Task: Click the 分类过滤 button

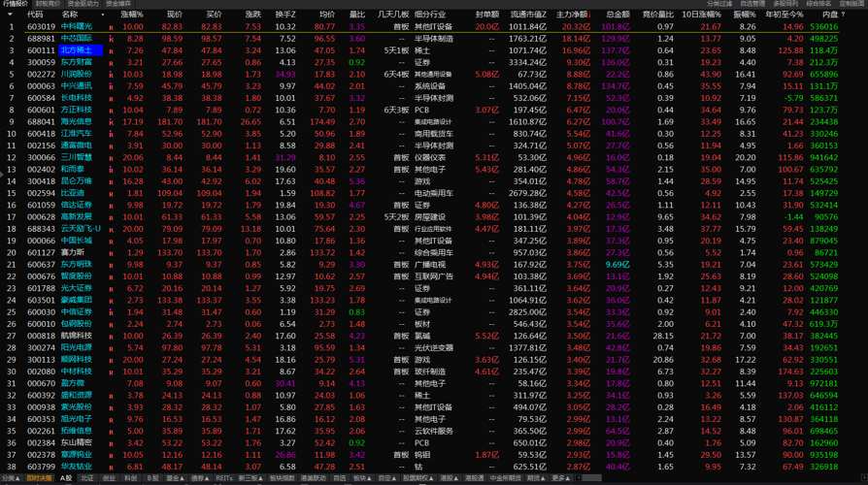Action: pos(719,4)
